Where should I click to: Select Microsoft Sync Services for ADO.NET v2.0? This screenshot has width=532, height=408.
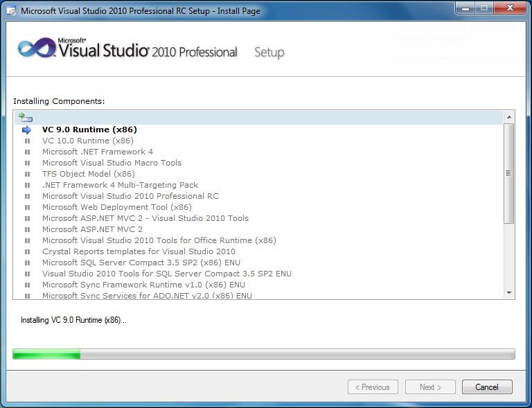click(147, 295)
